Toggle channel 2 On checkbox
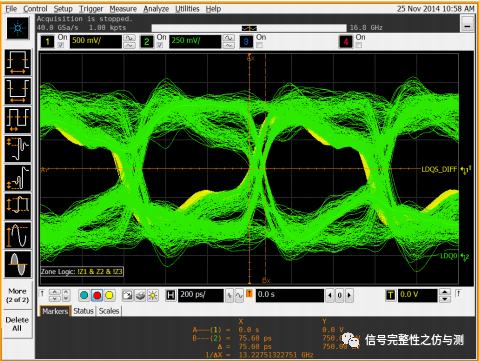This screenshot has height=361, width=479. point(160,45)
